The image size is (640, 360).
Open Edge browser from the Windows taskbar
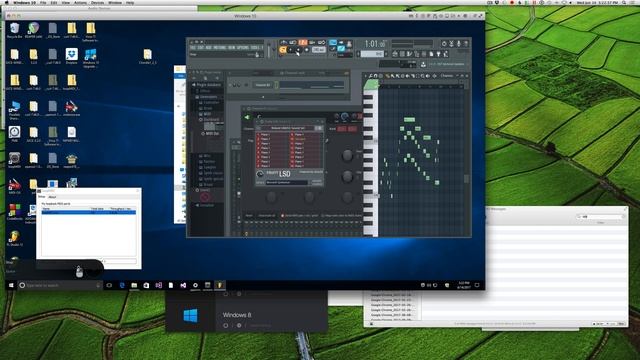pyautogui.click(x=122, y=285)
